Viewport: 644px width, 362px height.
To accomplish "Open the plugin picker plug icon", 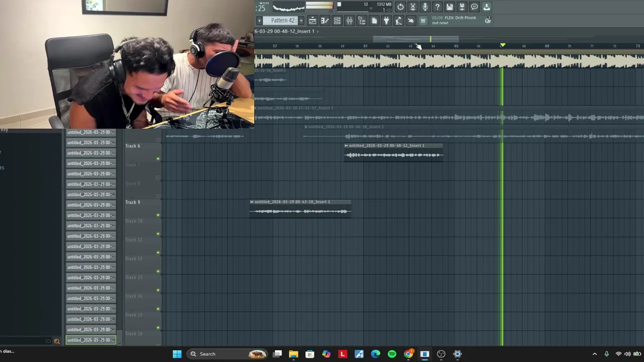I will (386, 21).
